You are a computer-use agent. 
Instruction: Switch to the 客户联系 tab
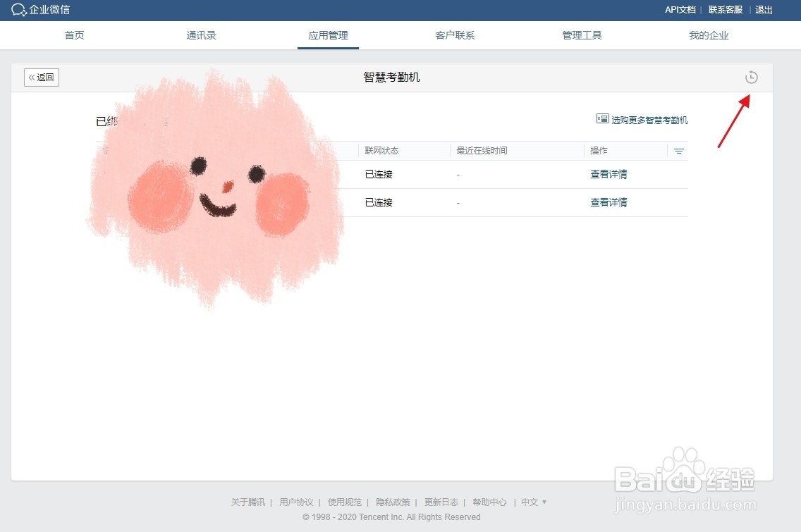[455, 35]
